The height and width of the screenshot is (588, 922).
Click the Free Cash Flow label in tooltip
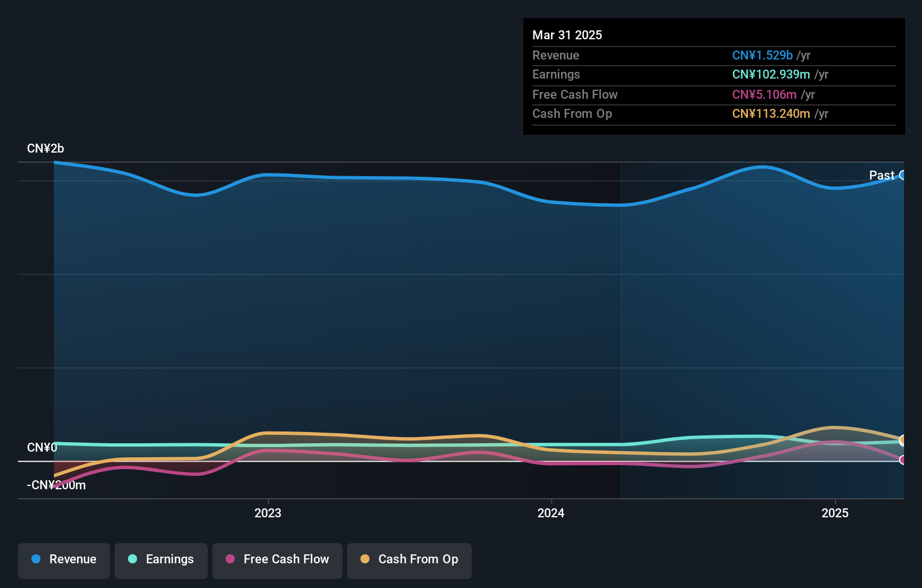575,94
